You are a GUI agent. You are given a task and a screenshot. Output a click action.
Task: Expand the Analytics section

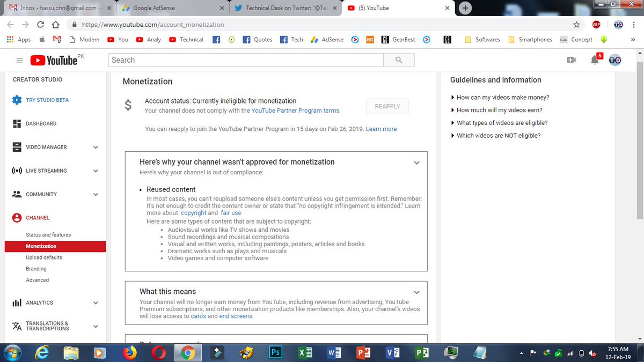coord(96,303)
